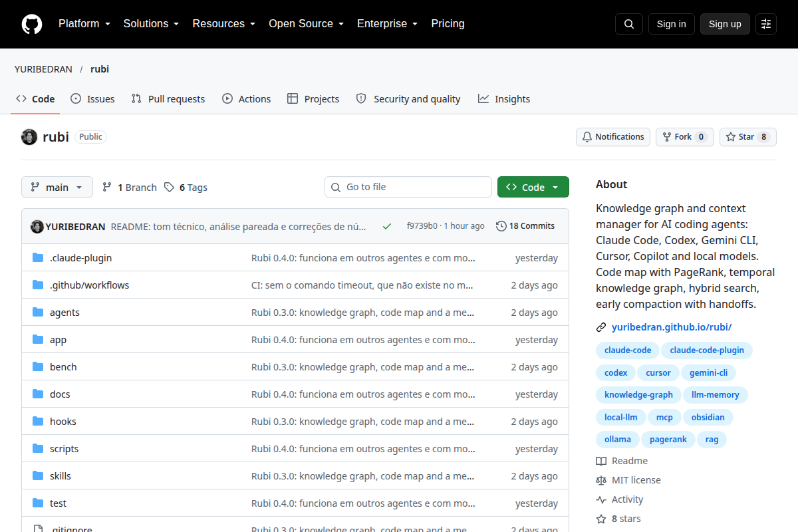Expand the Platform menu

(x=84, y=24)
